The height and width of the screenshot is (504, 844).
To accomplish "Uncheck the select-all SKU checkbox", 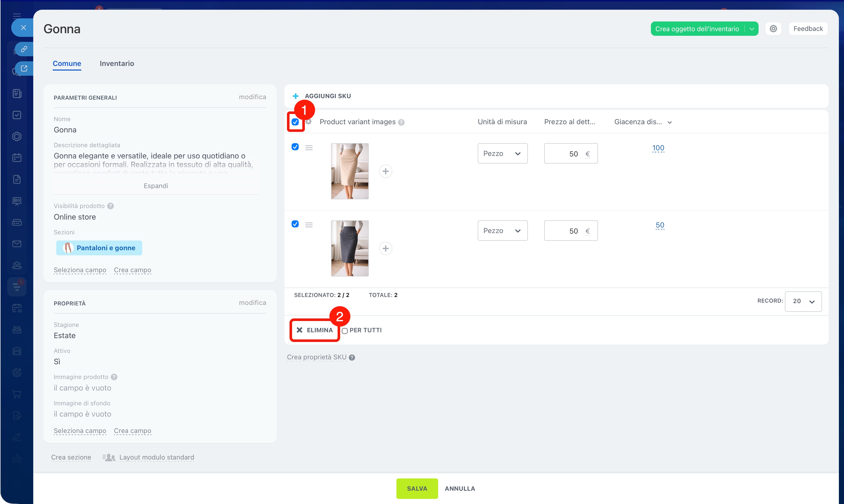I will (x=295, y=122).
